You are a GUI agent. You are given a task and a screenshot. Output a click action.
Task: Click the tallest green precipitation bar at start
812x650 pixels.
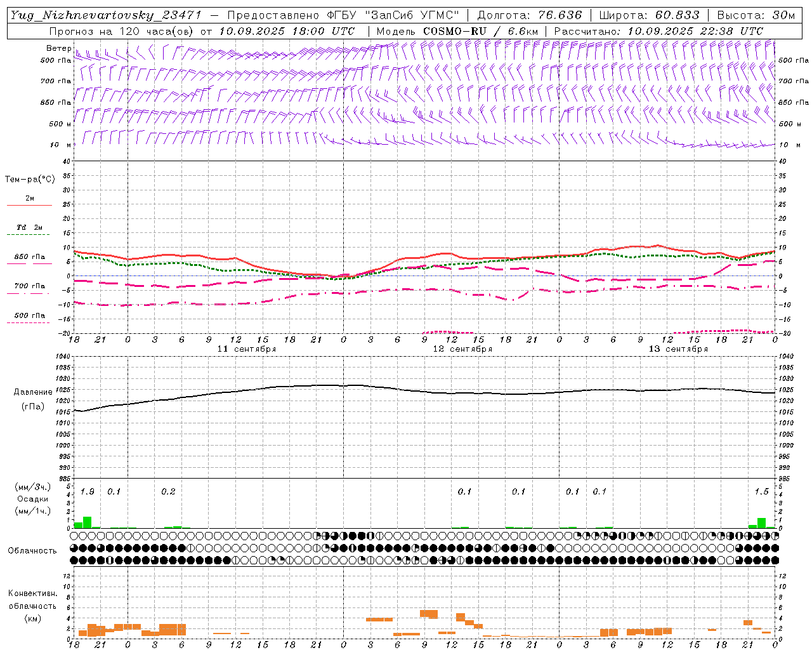click(x=88, y=522)
